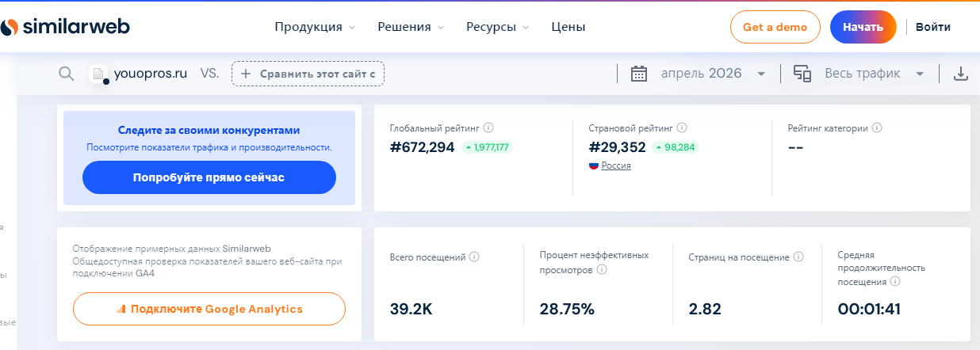980x350 pixels.
Task: Click the Russia flag icon
Action: 594,165
